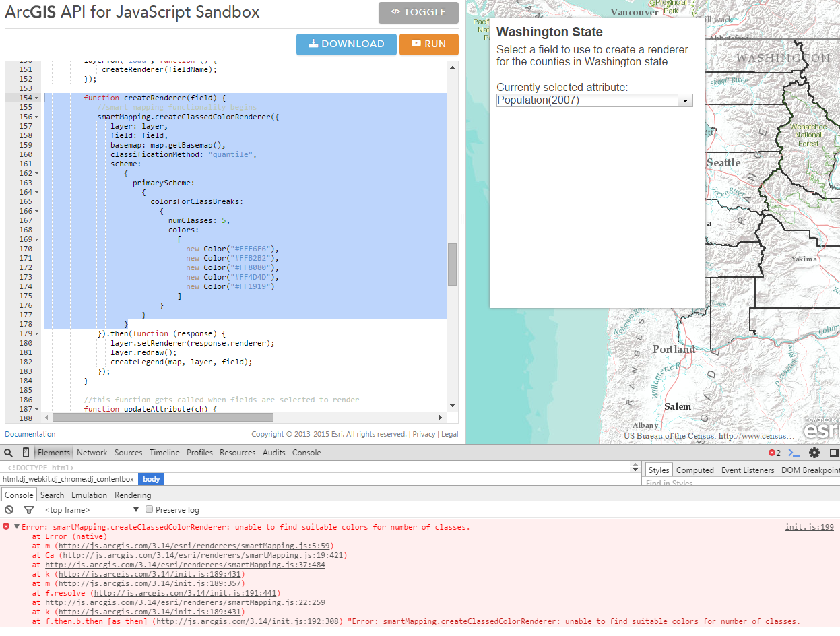Open the top frame context dropdown
Screen dimensions: 840x636
click(x=92, y=510)
